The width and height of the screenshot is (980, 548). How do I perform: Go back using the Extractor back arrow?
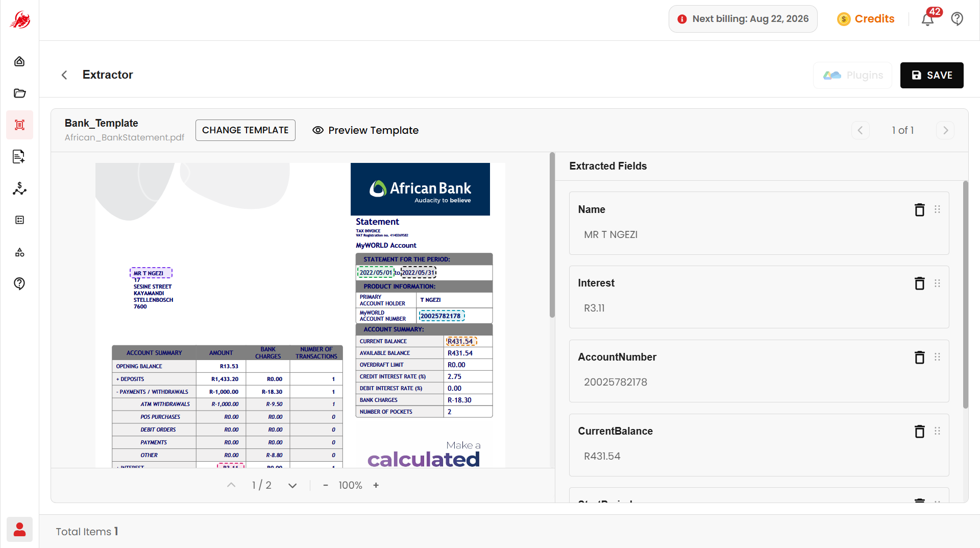(64, 75)
